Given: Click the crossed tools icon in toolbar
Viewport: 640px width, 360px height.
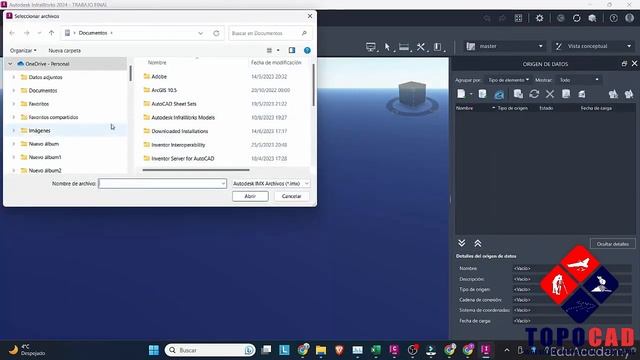Looking at the screenshot, I should 421,47.
